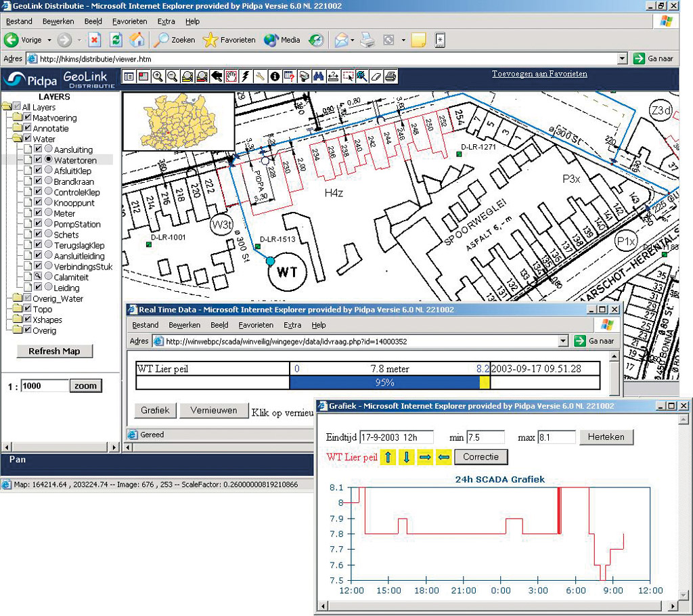Click the Identify info tool icon
Image resolution: width=693 pixels, height=616 pixels.
pos(275,76)
